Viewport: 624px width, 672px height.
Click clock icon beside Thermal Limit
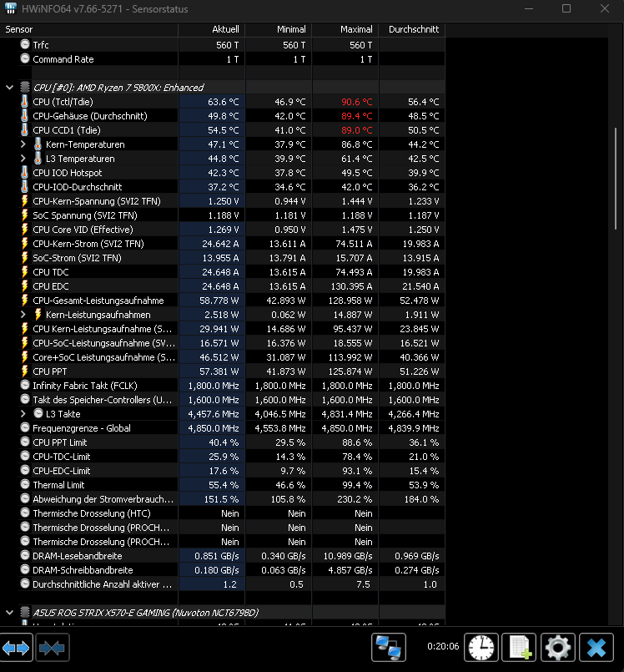click(x=25, y=484)
